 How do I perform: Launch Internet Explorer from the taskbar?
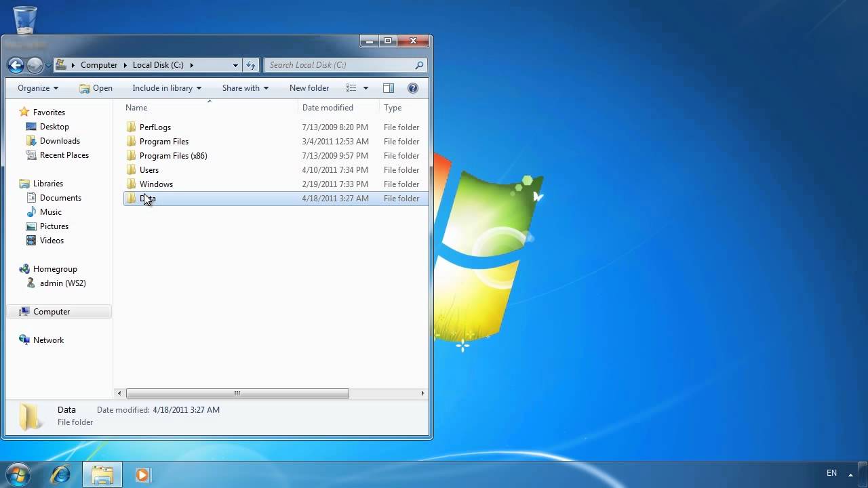click(x=61, y=474)
